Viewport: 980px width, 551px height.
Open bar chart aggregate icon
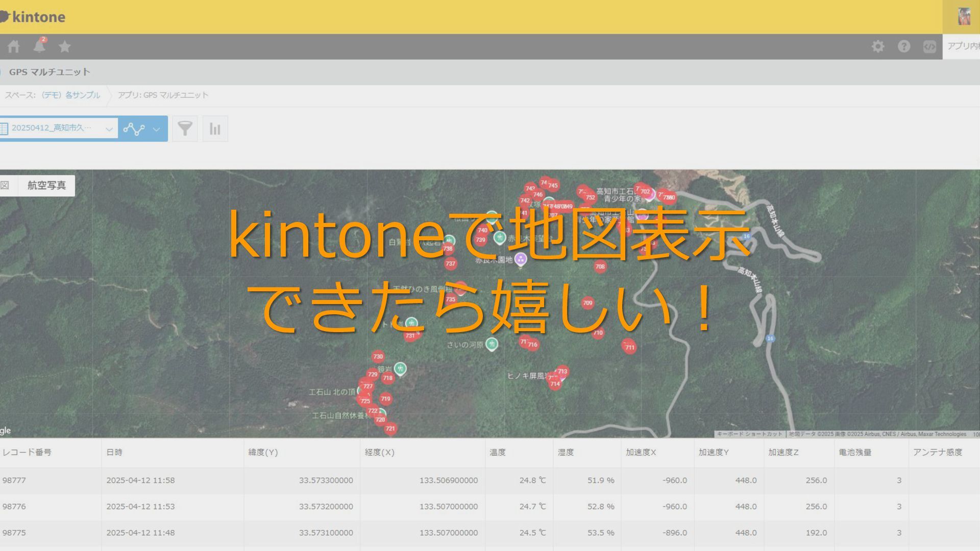pyautogui.click(x=215, y=129)
